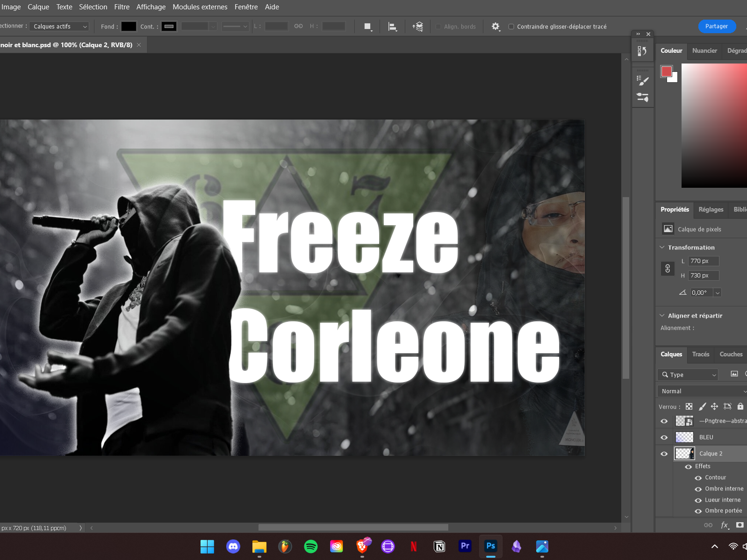Switch to the Tracés tab

[701, 354]
